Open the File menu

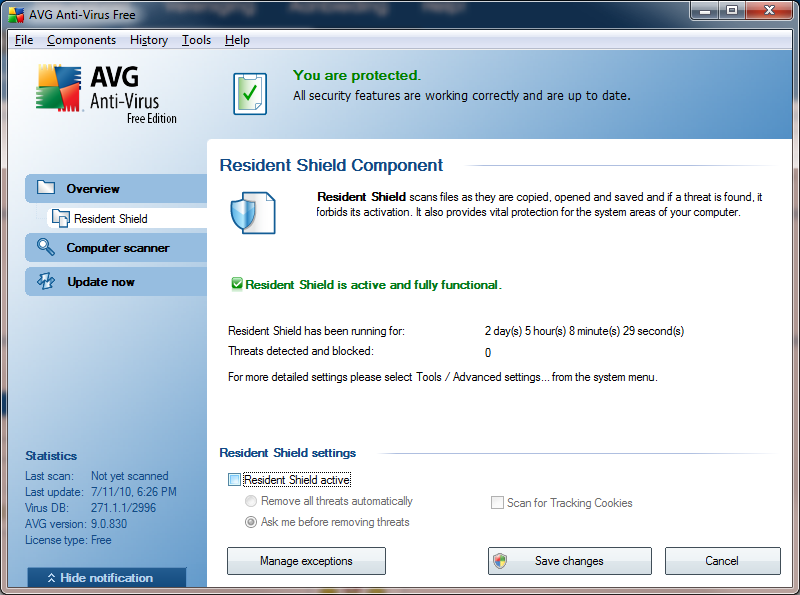click(24, 40)
